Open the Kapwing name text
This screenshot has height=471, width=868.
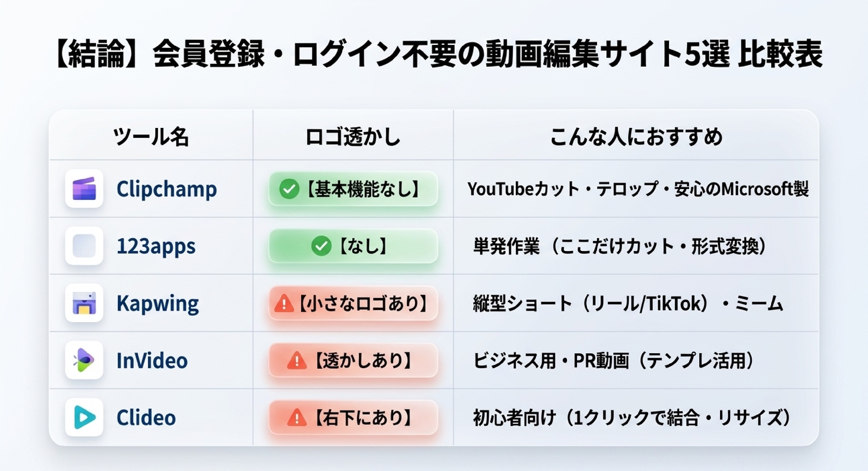click(x=157, y=304)
